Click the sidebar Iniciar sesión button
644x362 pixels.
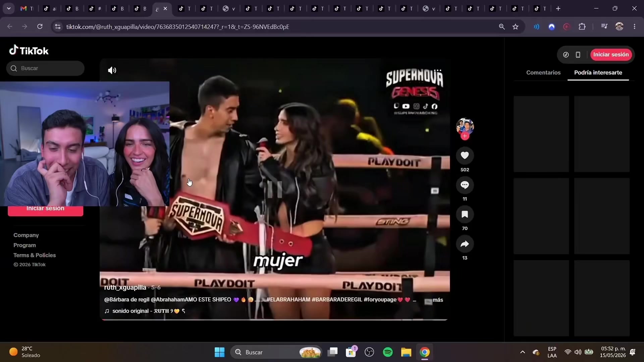(x=45, y=210)
